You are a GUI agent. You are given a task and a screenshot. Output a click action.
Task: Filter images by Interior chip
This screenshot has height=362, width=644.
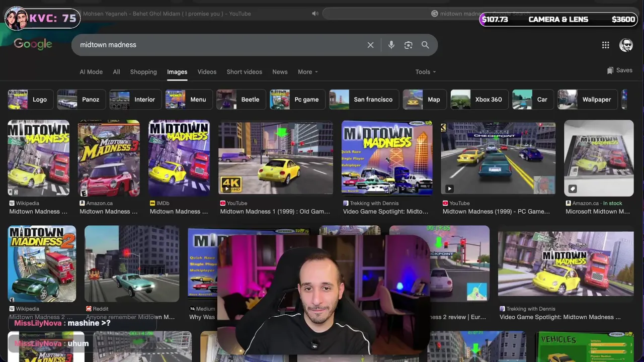tap(135, 100)
